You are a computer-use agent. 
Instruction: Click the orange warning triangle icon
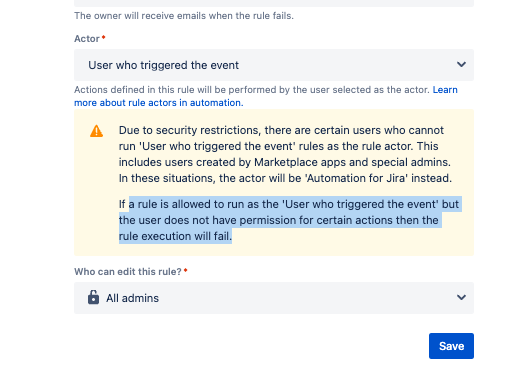pyautogui.click(x=96, y=131)
